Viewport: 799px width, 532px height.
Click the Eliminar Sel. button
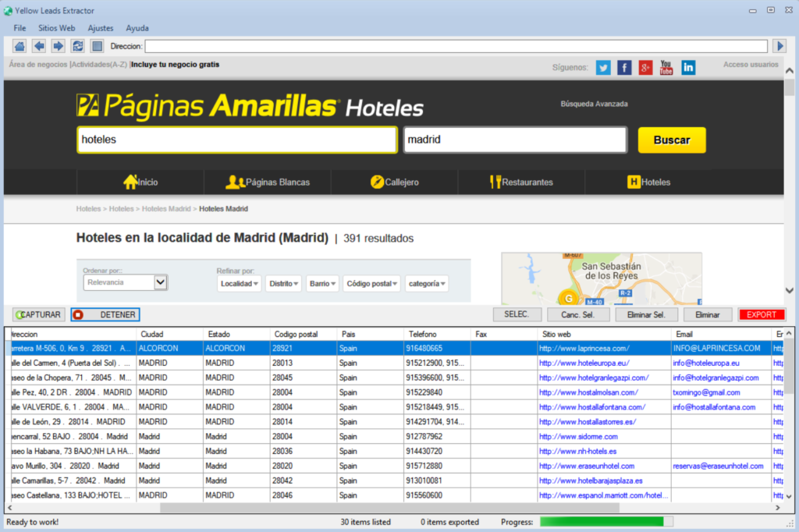pos(646,314)
